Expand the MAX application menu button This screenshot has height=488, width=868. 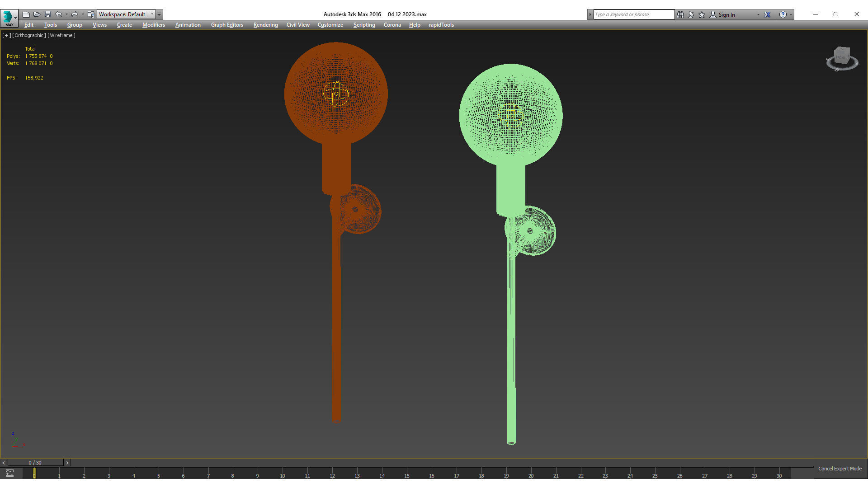tap(9, 18)
